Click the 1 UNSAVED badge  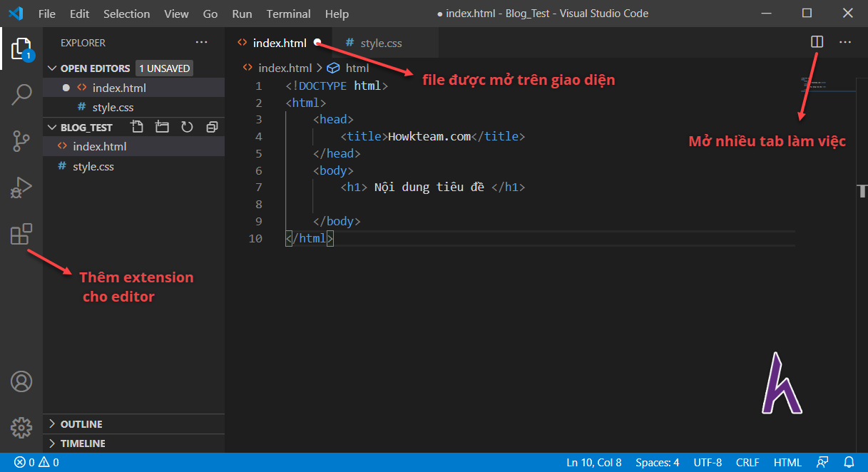(164, 68)
